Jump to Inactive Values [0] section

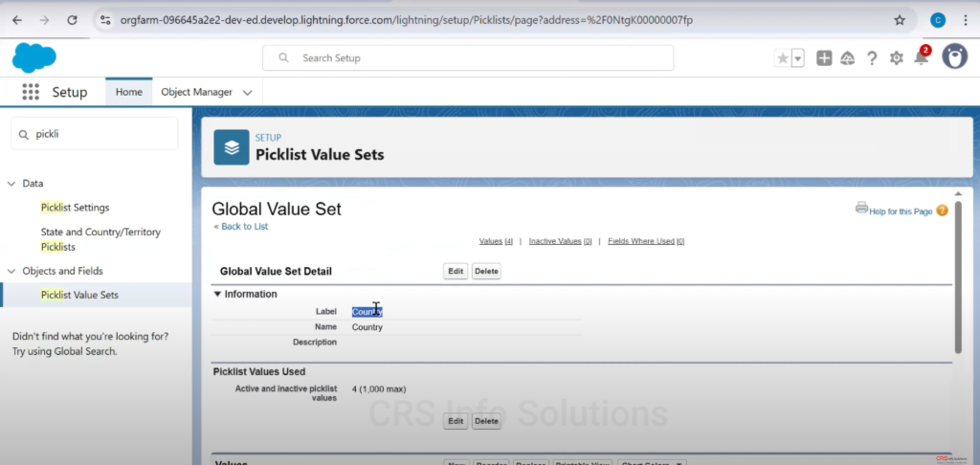point(560,241)
